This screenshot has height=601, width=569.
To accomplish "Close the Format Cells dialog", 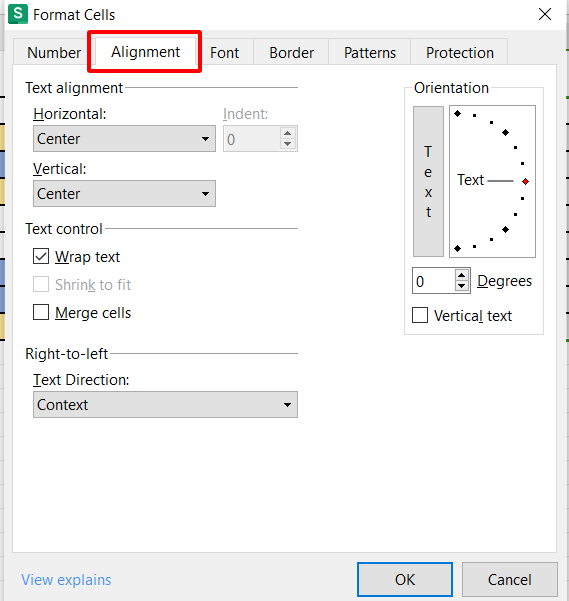I will click(x=544, y=15).
